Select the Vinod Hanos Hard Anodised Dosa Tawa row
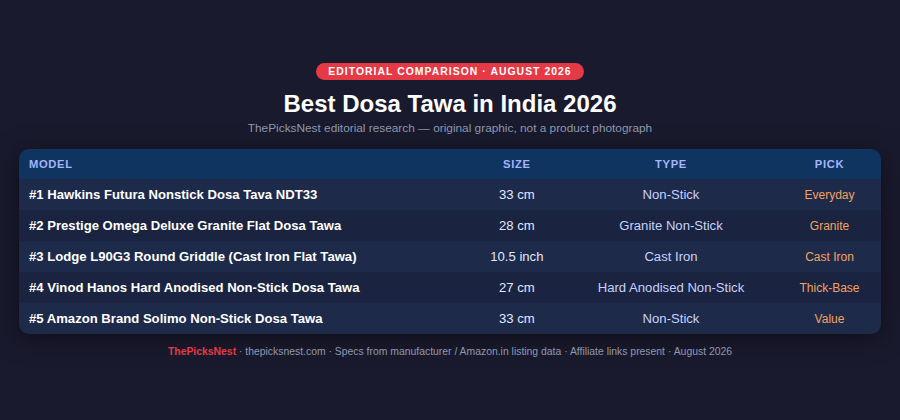This screenshot has height=420, width=900. (450, 287)
